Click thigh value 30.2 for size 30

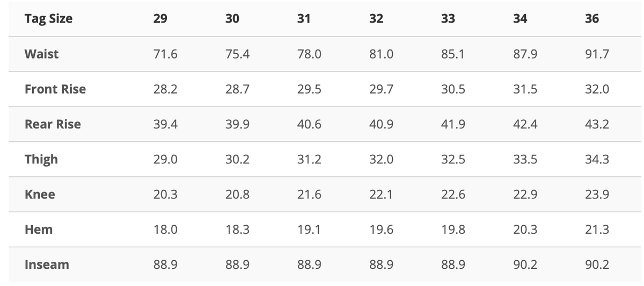237,160
